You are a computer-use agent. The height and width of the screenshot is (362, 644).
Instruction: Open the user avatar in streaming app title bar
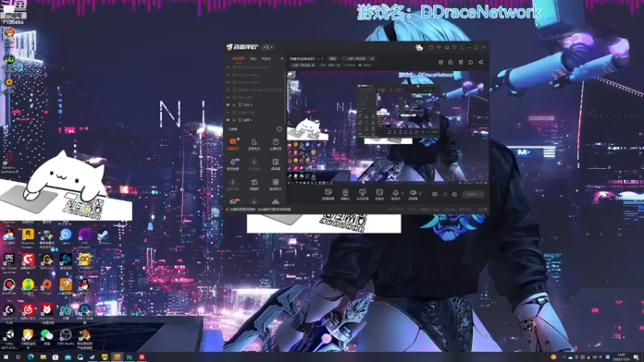(x=419, y=47)
